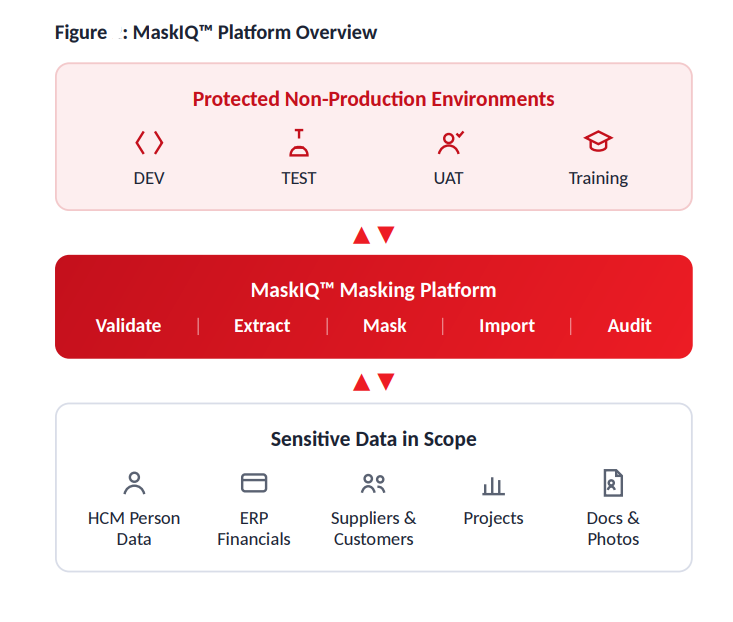Click 'Sensitive Data in Scope' heading
The width and height of the screenshot is (733, 622).
[374, 439]
